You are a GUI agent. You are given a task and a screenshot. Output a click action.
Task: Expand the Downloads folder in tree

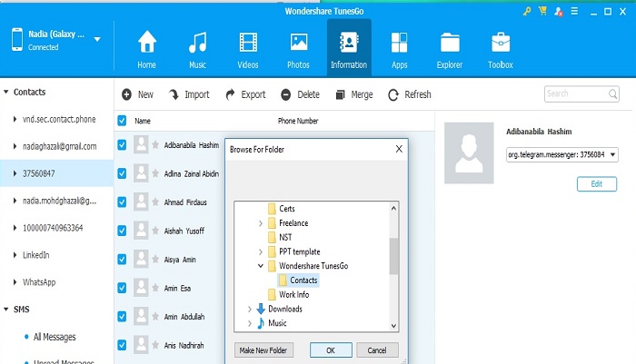(250, 309)
